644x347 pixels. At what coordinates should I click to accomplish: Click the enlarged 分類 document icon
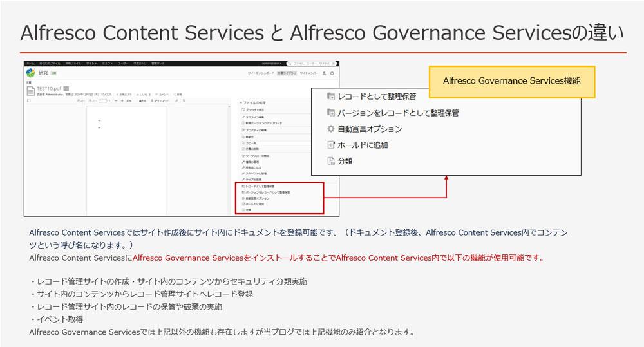(331, 161)
